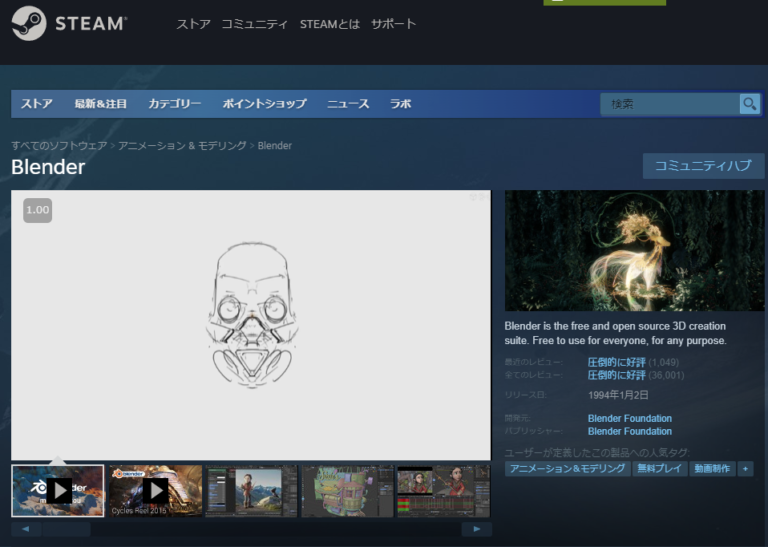Viewport: 768px width, 547px height.
Task: Follow Blender breadcrumb link
Action: [275, 145]
